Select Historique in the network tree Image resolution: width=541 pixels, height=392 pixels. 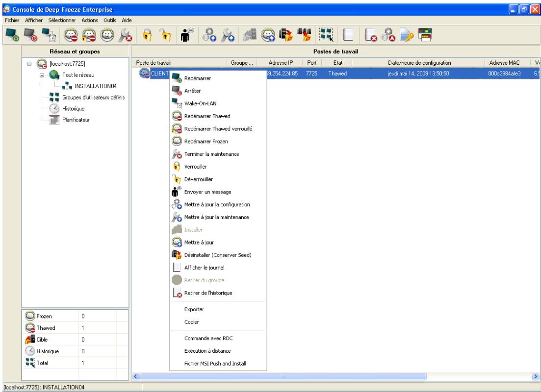73,109
